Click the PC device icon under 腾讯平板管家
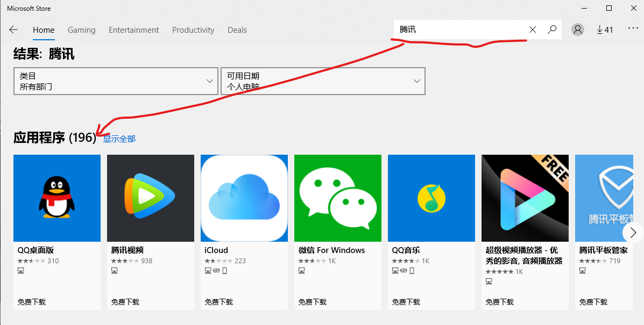The image size is (644, 325). [582, 271]
